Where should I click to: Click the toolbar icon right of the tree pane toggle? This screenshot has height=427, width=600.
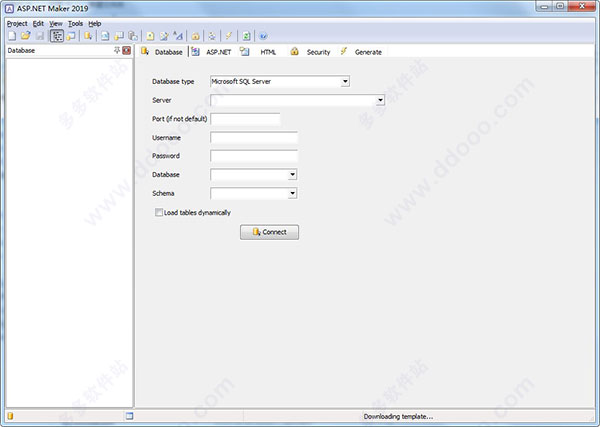(x=71, y=36)
